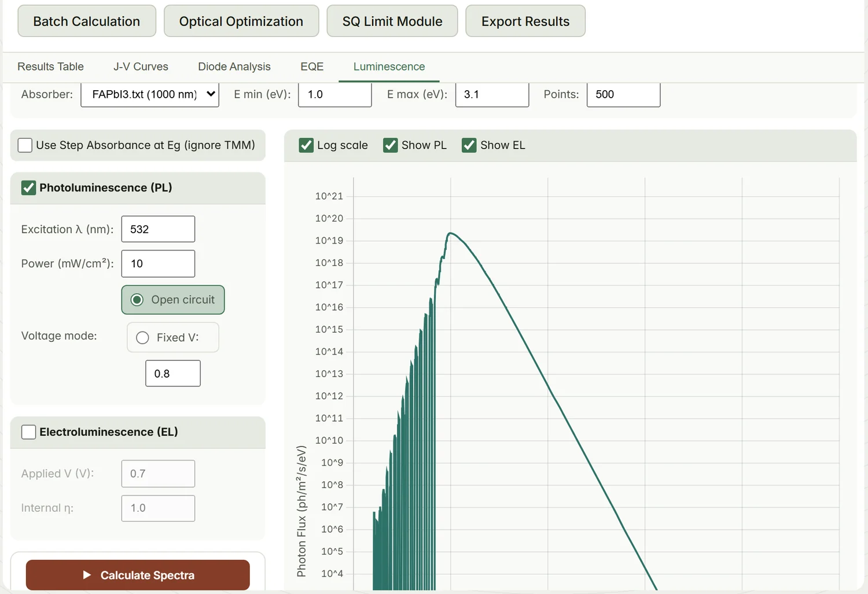Screen dimensions: 868x594
Task: Open the Optical Optimization module
Action: (241, 21)
